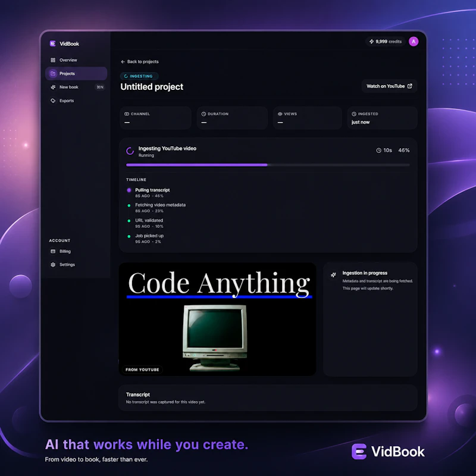Click the Projects folder icon
476x476 pixels.
click(x=53, y=73)
